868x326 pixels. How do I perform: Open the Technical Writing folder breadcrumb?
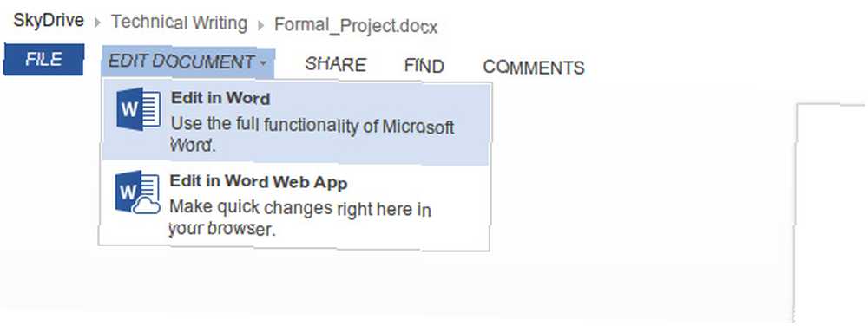click(180, 23)
